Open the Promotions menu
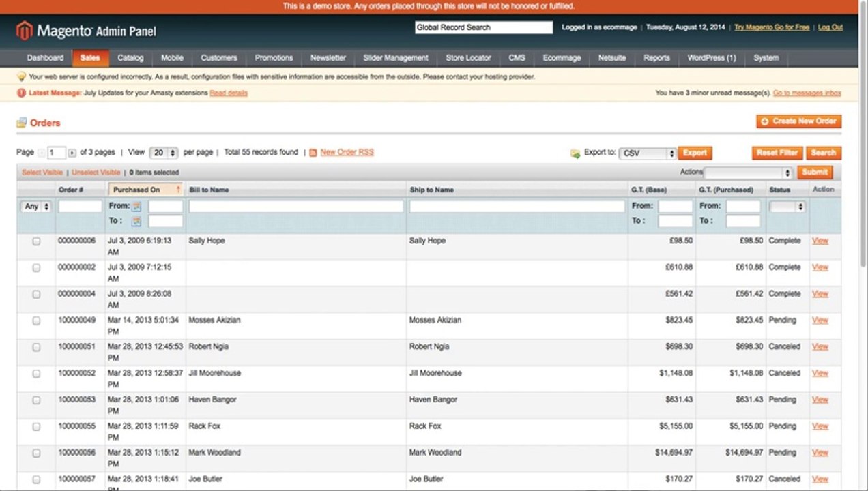 (x=274, y=58)
